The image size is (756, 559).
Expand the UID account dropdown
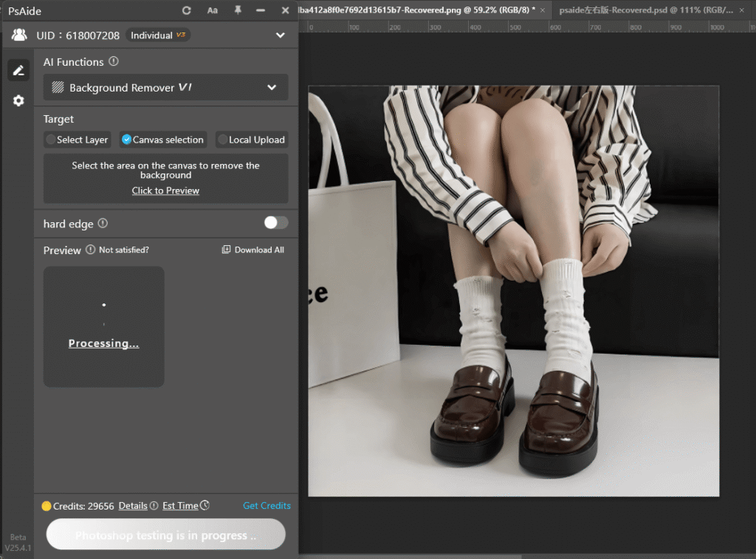coord(280,35)
